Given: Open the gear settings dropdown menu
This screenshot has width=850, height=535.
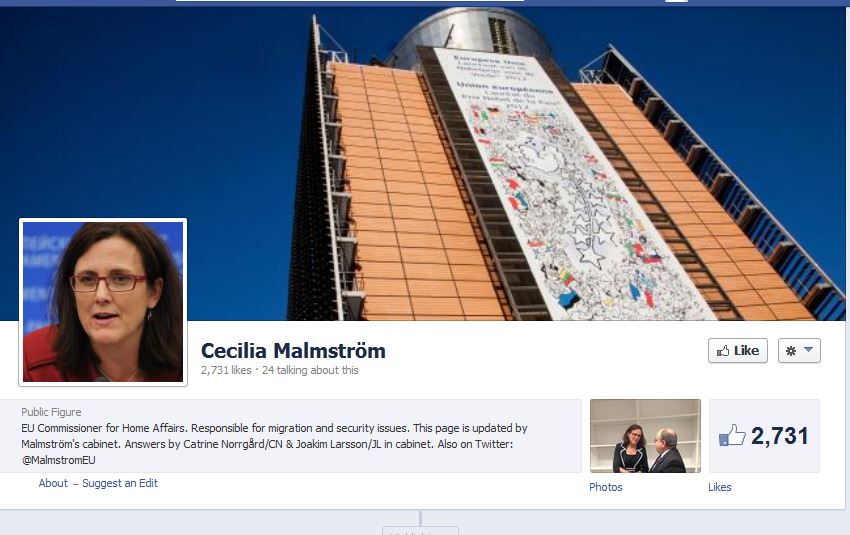Looking at the screenshot, I should [x=799, y=351].
